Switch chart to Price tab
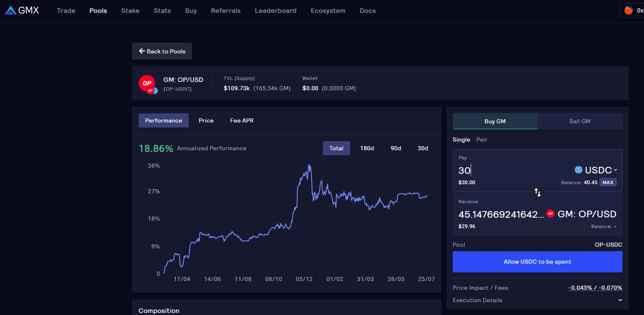The width and height of the screenshot is (644, 315). pyautogui.click(x=206, y=120)
